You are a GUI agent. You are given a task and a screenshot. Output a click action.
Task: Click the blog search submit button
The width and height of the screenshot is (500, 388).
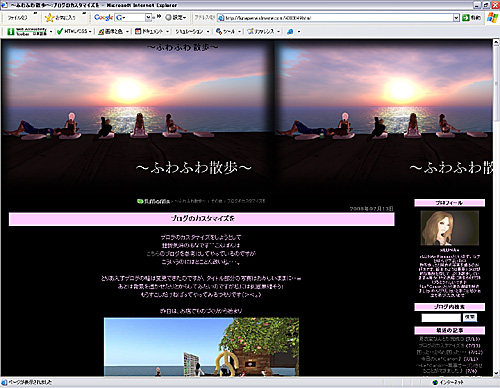(x=470, y=317)
